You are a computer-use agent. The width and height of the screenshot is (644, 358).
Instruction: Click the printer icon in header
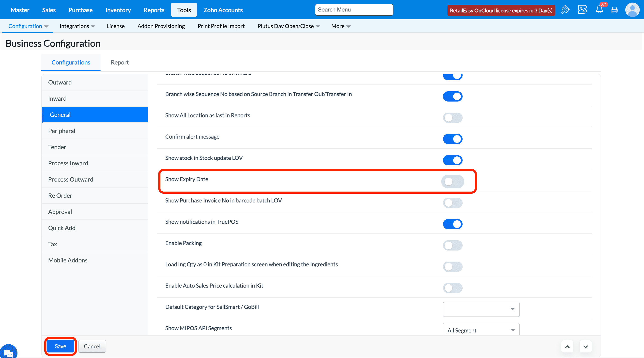point(614,10)
